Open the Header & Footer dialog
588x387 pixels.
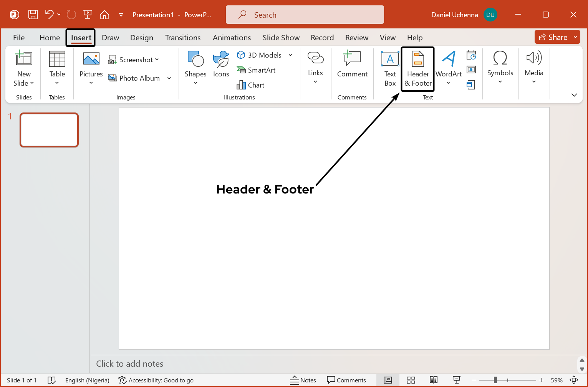coord(417,69)
